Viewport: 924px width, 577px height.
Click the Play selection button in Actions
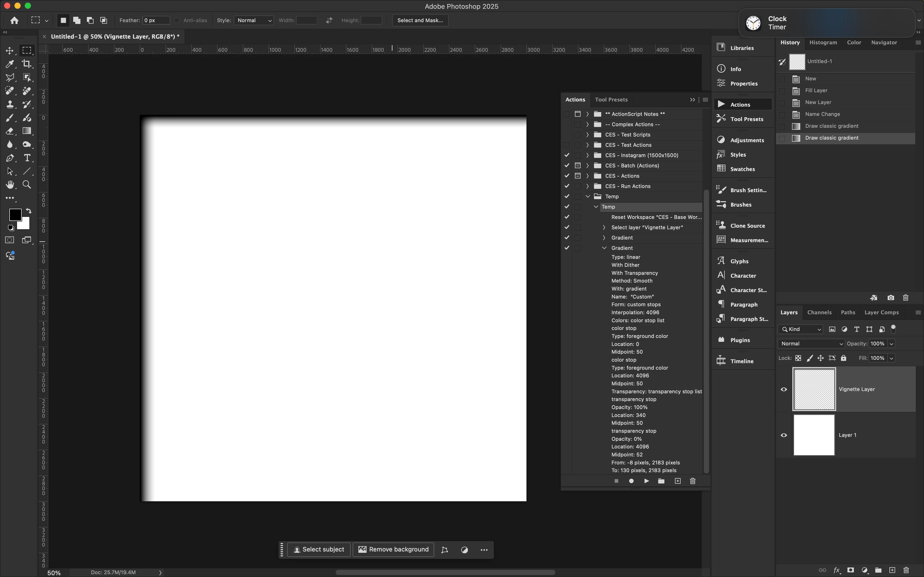tap(646, 481)
